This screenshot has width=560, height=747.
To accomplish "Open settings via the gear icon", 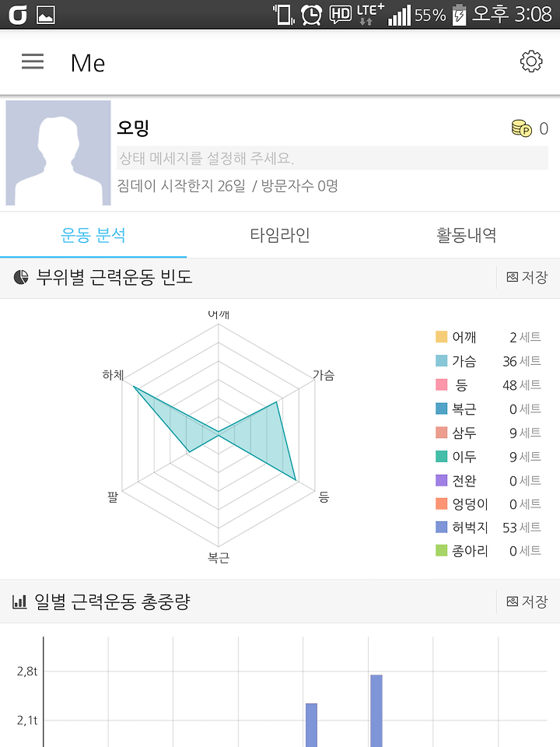I will (x=531, y=61).
